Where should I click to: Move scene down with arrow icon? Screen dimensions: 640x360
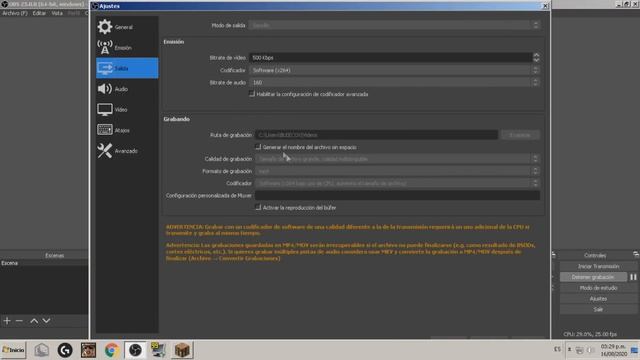click(47, 321)
